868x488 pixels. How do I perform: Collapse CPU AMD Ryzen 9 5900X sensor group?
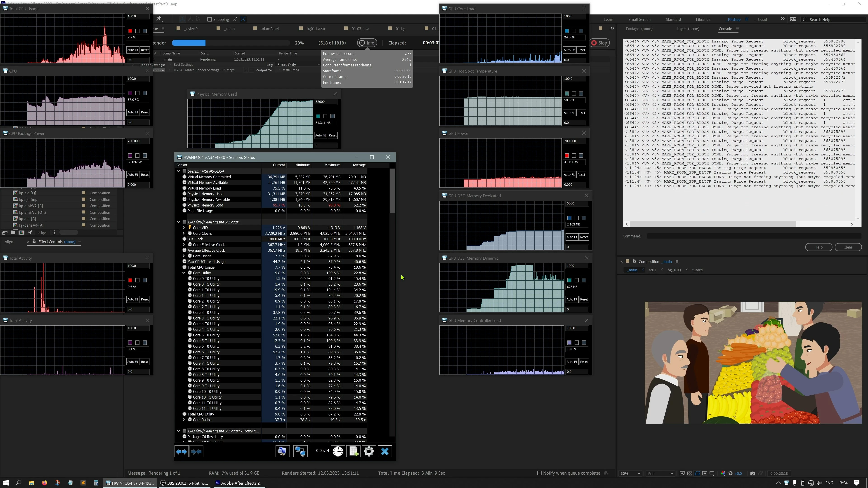178,222
